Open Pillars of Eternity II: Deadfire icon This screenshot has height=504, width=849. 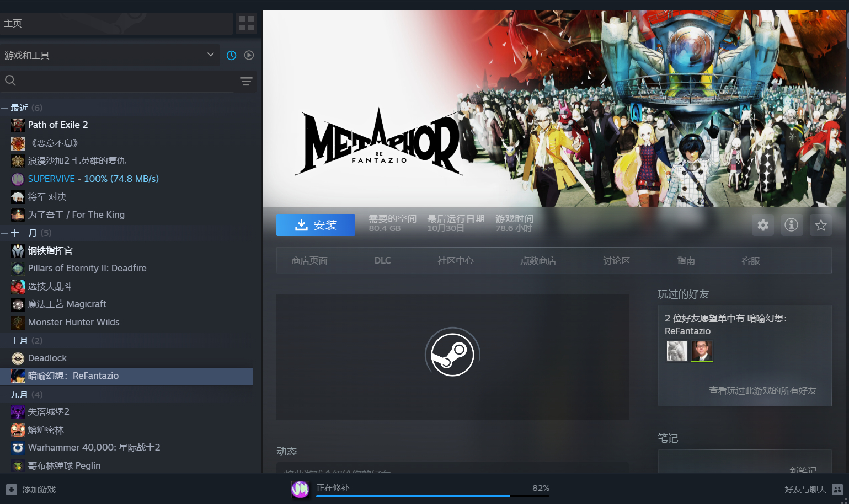(18, 269)
